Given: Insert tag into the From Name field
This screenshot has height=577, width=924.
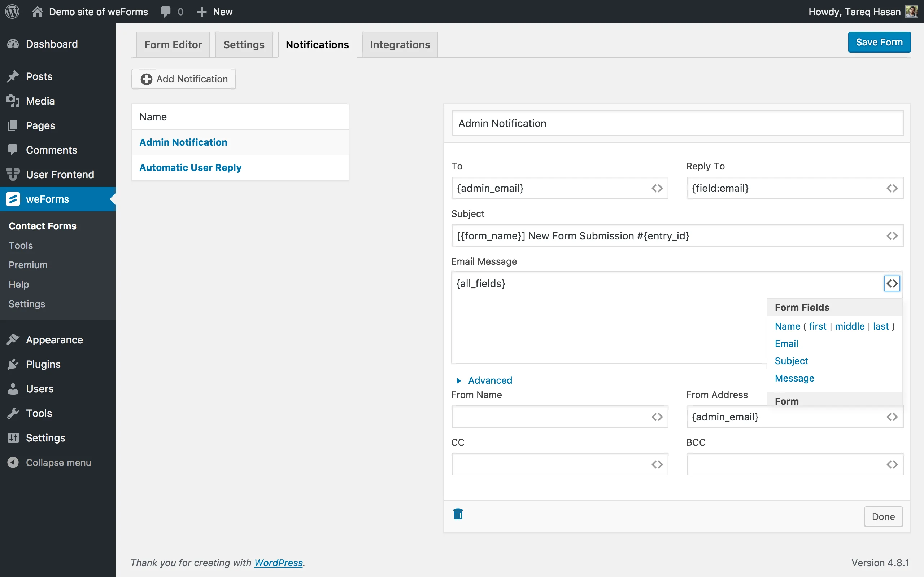Looking at the screenshot, I should [657, 417].
